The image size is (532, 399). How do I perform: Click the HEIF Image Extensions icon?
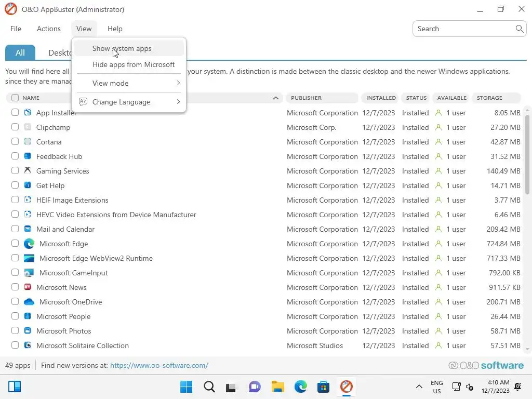(28, 200)
